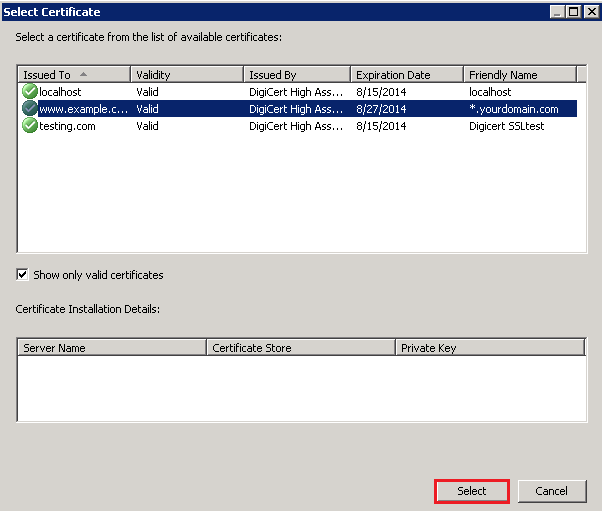Click the valid status icon for www.example.com

pyautogui.click(x=29, y=109)
